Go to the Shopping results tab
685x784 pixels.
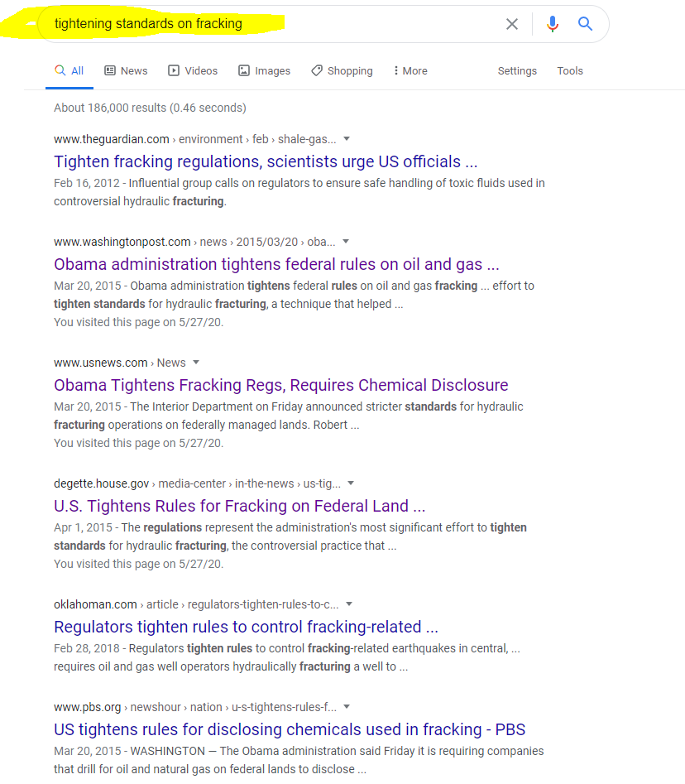342,71
